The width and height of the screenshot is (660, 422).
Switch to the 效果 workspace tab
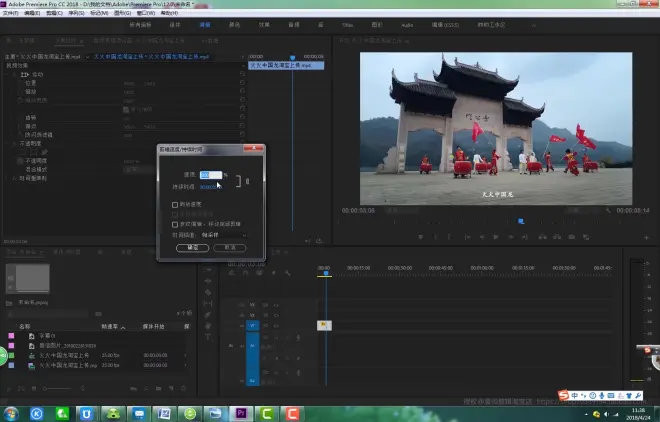[264, 25]
